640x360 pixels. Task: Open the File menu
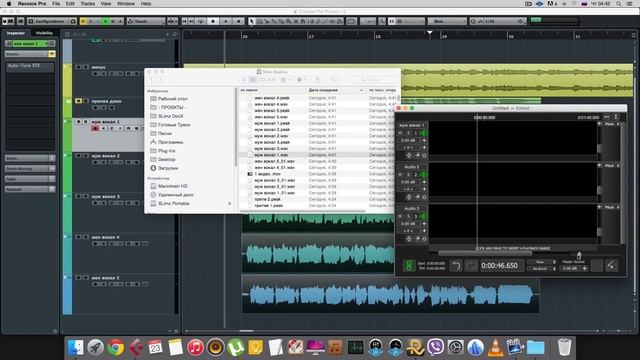(x=56, y=4)
